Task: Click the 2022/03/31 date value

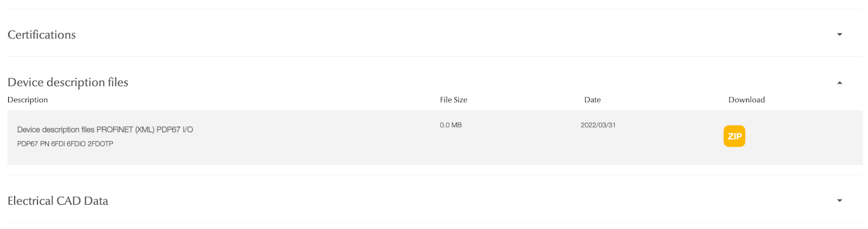Action: pyautogui.click(x=598, y=125)
